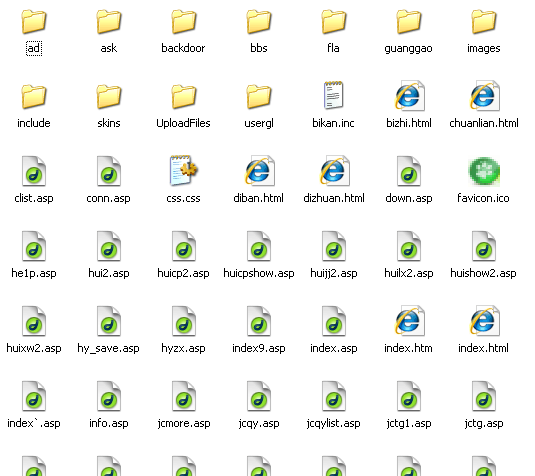Select the UploadFiles folder icon
The width and height of the screenshot is (535, 476).
click(x=184, y=97)
